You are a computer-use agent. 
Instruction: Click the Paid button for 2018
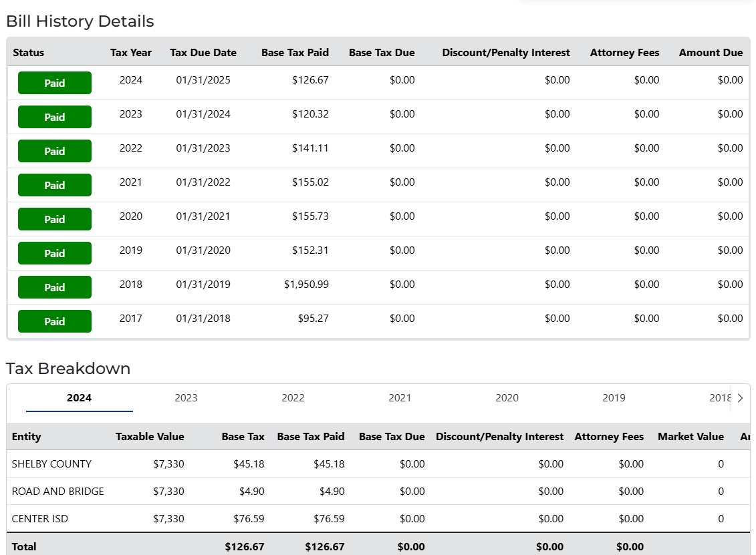tap(55, 287)
